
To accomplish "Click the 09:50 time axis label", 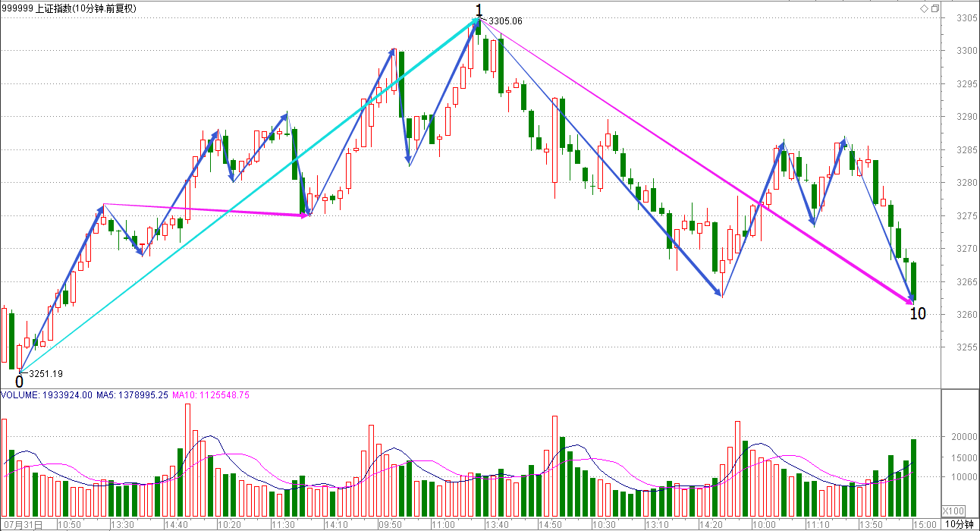I will point(390,524).
